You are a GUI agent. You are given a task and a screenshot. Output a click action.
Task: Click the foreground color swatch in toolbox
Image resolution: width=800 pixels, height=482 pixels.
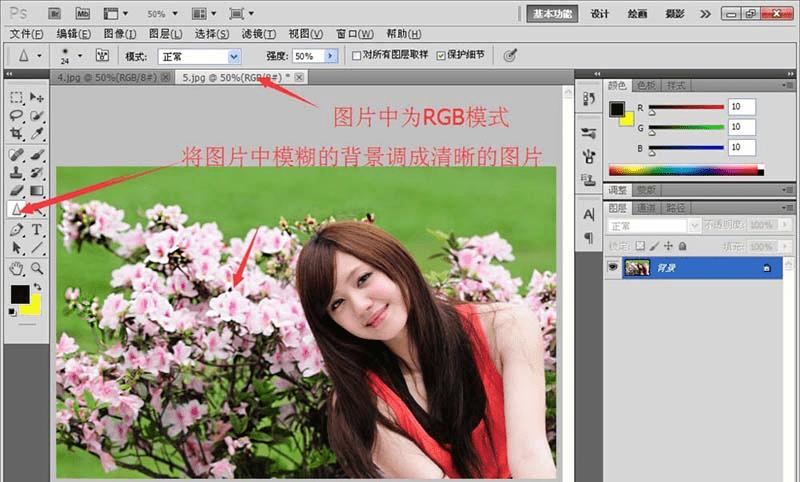(x=19, y=294)
